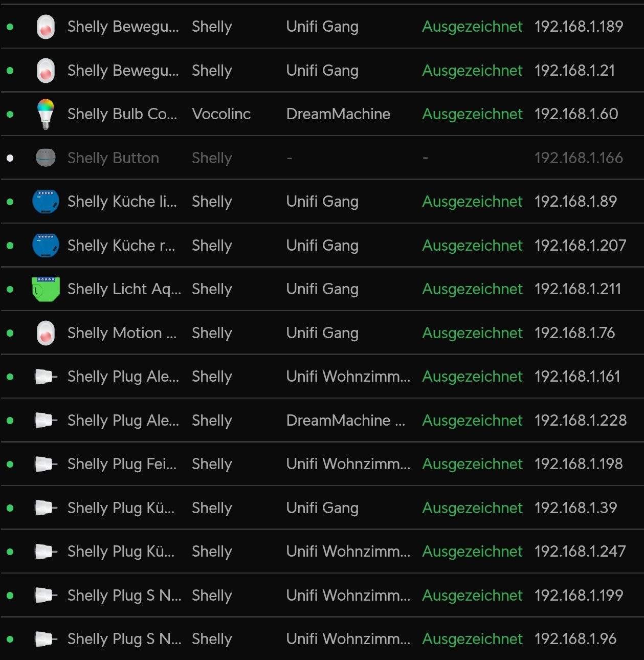Click the blue relay icon for Shelly Küche li...

click(x=46, y=201)
